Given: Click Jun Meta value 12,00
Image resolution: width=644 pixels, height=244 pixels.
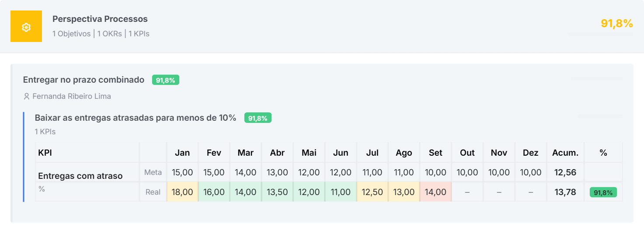Looking at the screenshot, I should [341, 172].
